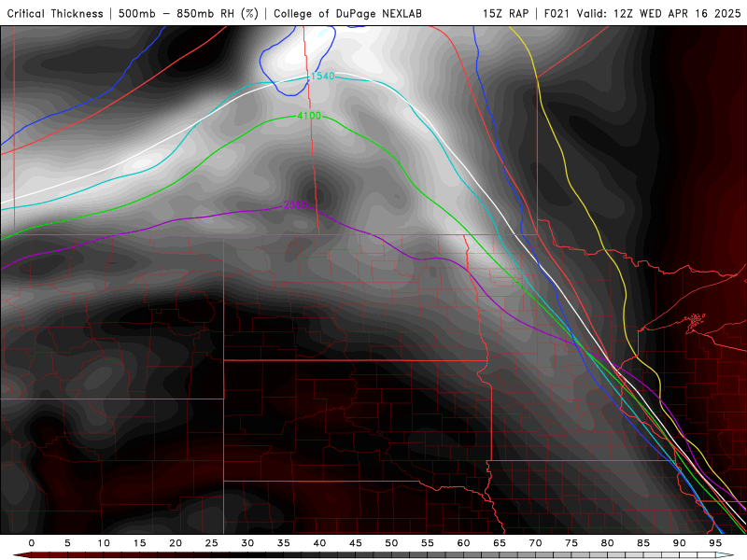Screen dimensions: 747x560
Task: Select the "35" tick on the RH scale
Action: (284, 543)
